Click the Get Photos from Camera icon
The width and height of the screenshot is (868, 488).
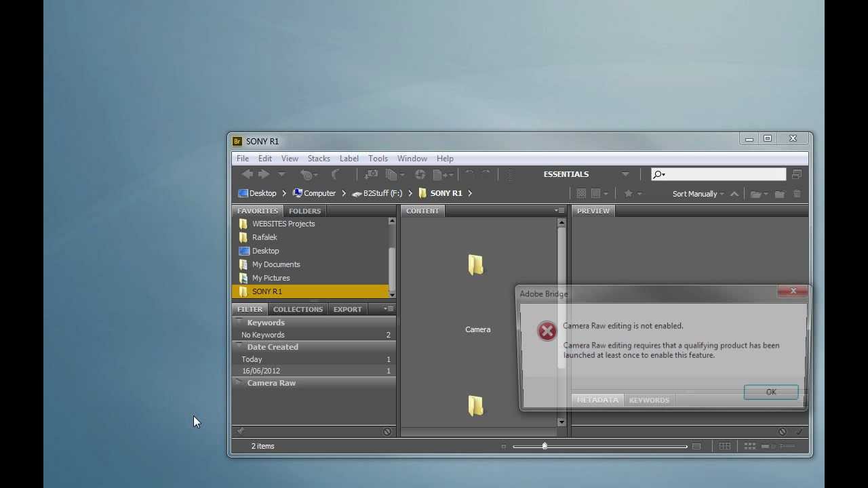pyautogui.click(x=371, y=175)
